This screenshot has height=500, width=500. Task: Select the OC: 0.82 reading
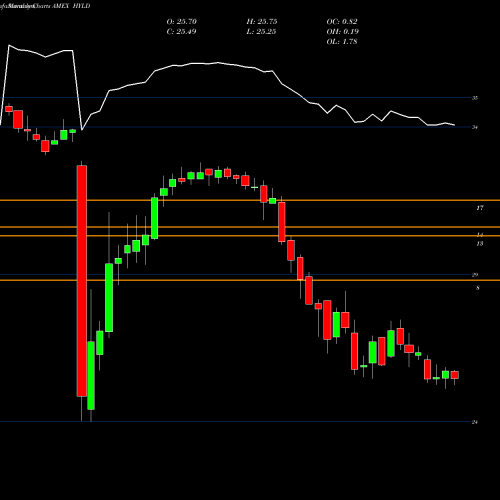coord(342,22)
